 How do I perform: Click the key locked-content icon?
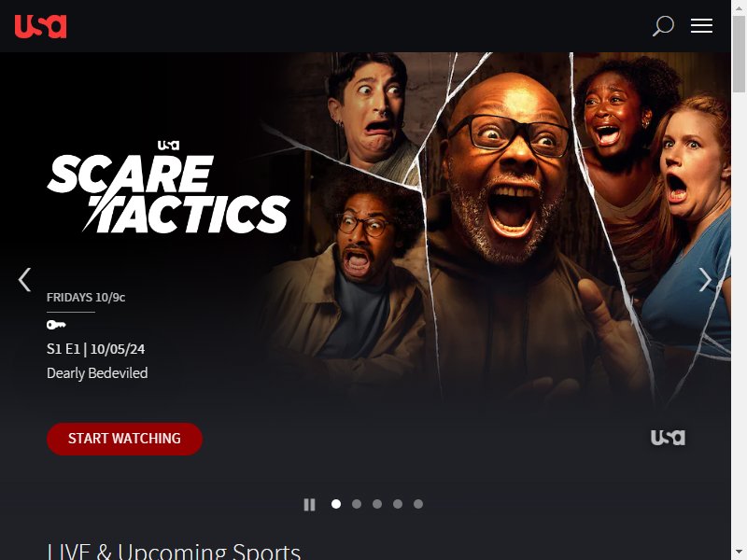56,325
